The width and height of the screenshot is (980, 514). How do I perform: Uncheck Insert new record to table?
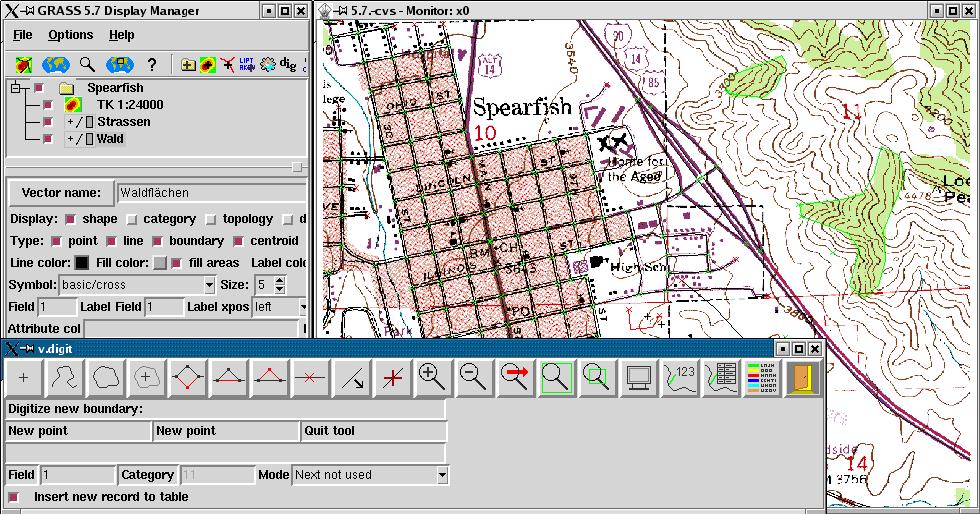coord(14,497)
